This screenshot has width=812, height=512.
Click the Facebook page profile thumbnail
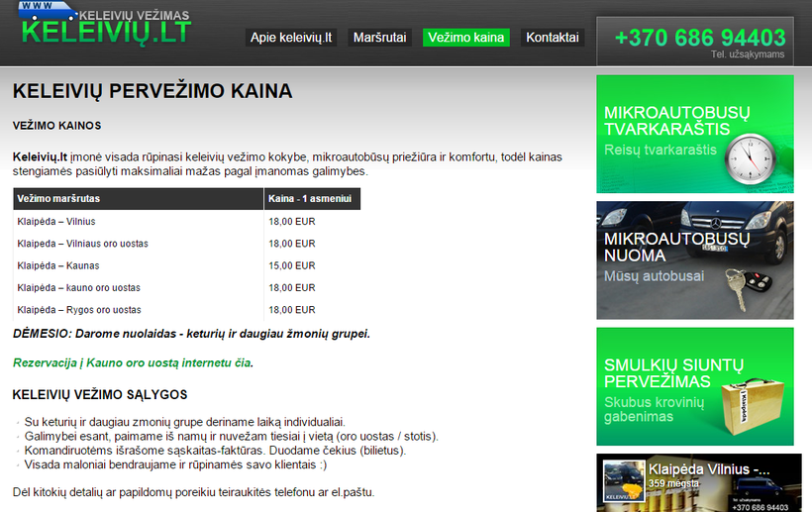[x=624, y=481]
